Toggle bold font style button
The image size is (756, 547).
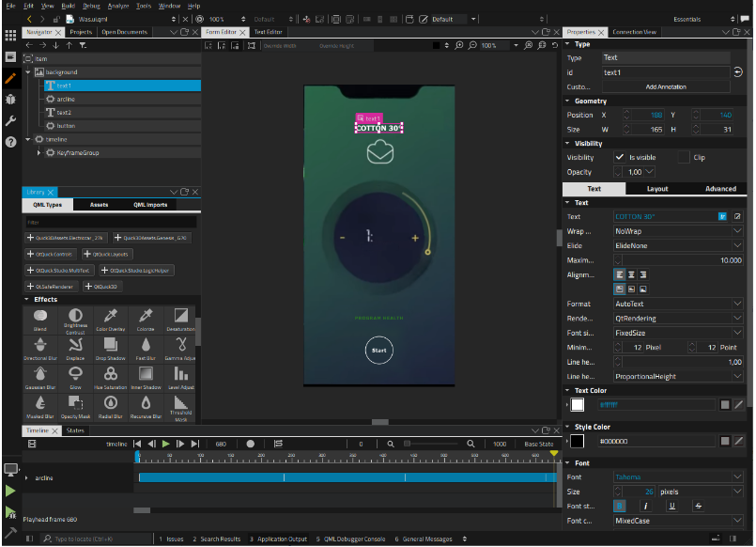pyautogui.click(x=620, y=506)
